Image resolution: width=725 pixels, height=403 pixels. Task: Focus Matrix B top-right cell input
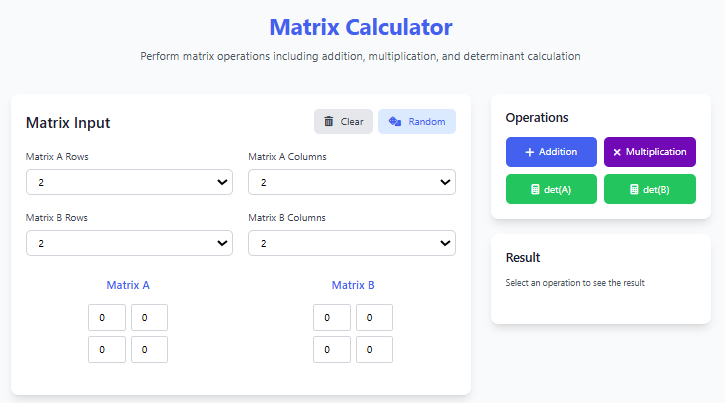click(374, 318)
